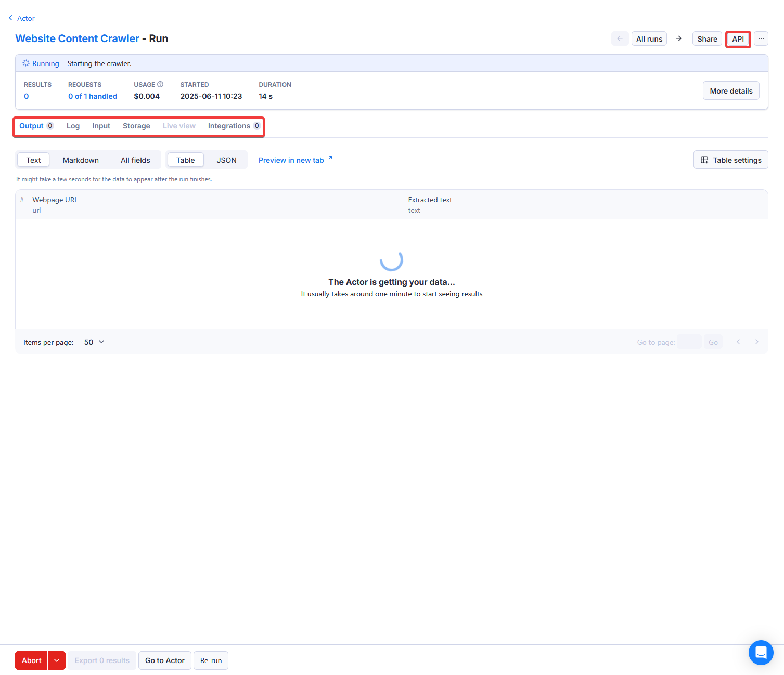This screenshot has width=784, height=675.
Task: Open the Website Content Crawler title link
Action: 78,38
